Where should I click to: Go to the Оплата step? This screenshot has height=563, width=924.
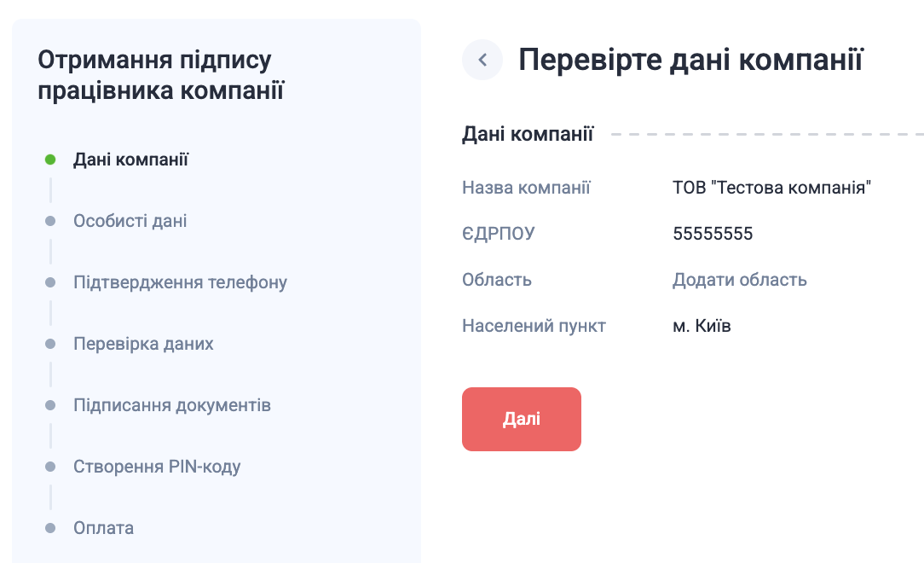[x=103, y=528]
